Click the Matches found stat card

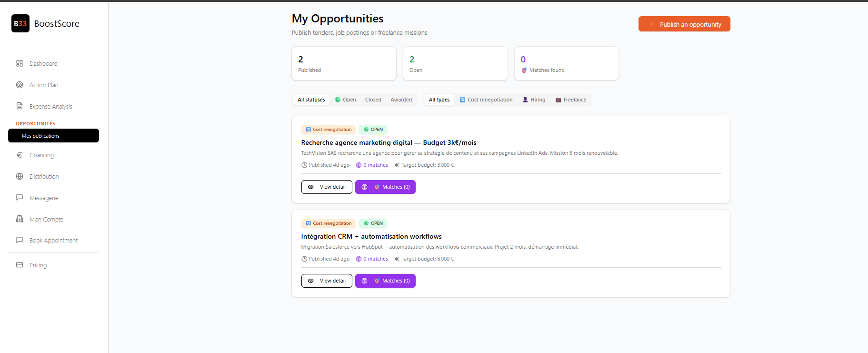[567, 63]
